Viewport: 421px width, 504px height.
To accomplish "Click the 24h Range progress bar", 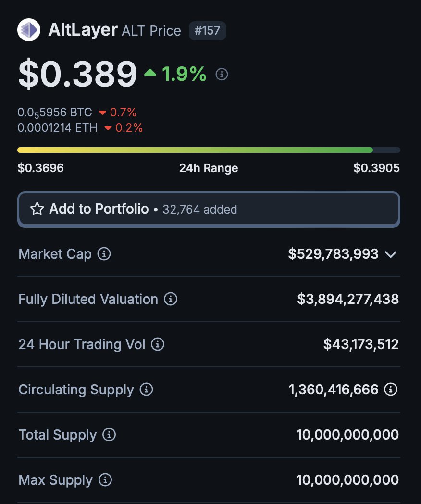I will [x=209, y=150].
